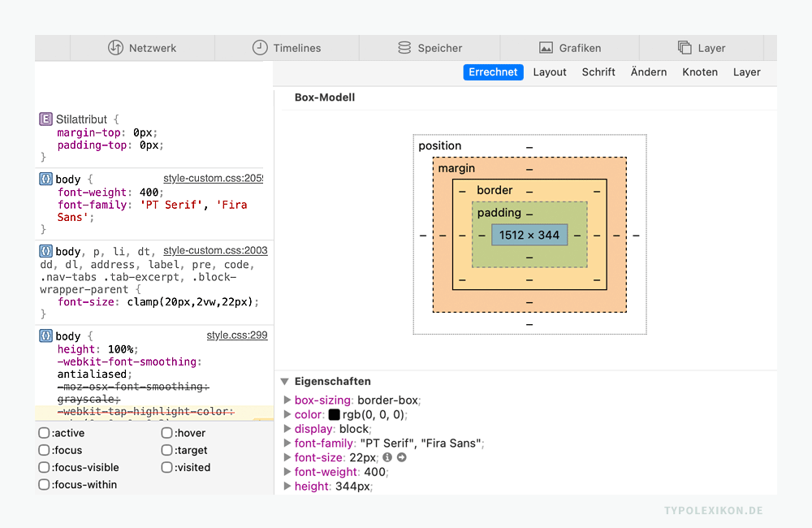The width and height of the screenshot is (812, 528).
Task: Click the Speicher database icon
Action: 404,48
